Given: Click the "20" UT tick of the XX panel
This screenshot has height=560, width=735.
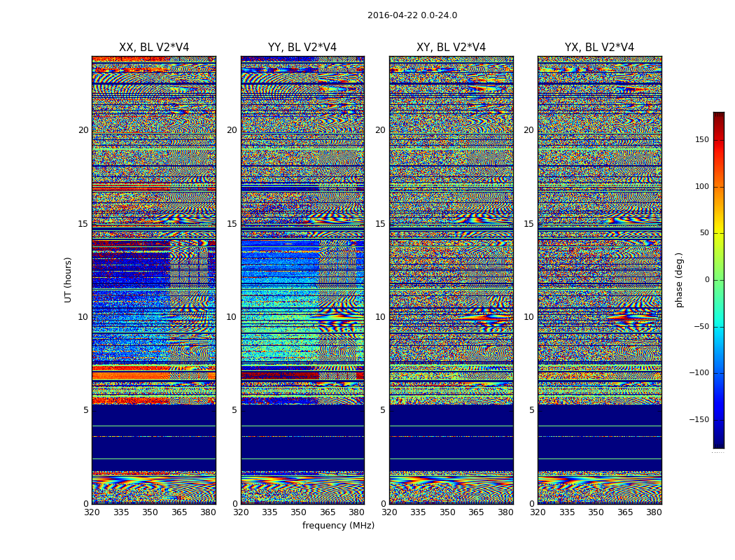Looking at the screenshot, I should 83,130.
